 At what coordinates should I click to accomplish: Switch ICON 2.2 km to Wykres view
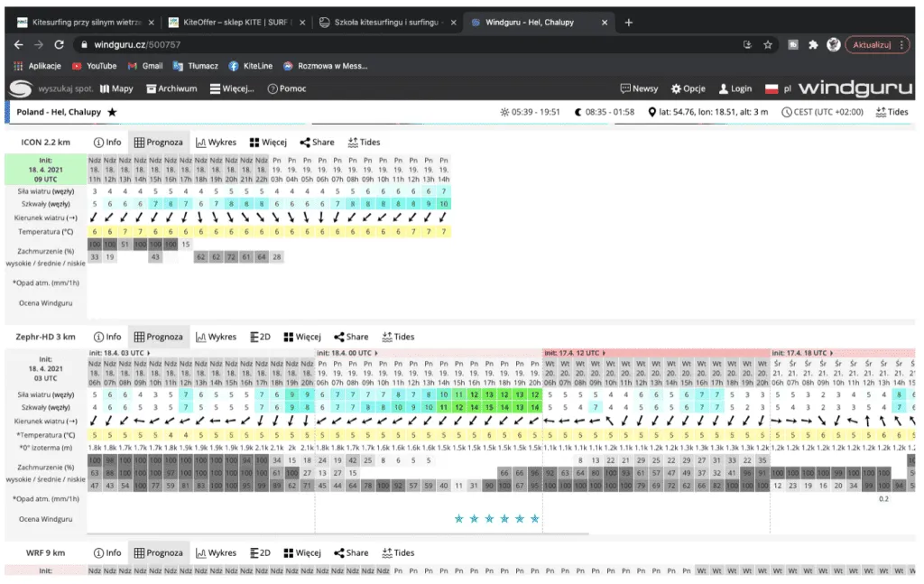[x=216, y=142]
